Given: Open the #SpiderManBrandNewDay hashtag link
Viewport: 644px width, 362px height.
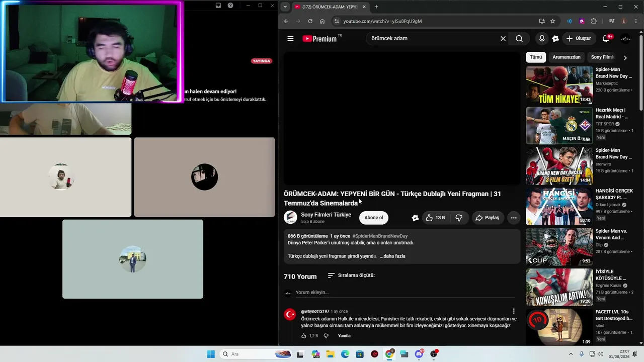Looking at the screenshot, I should [380, 236].
